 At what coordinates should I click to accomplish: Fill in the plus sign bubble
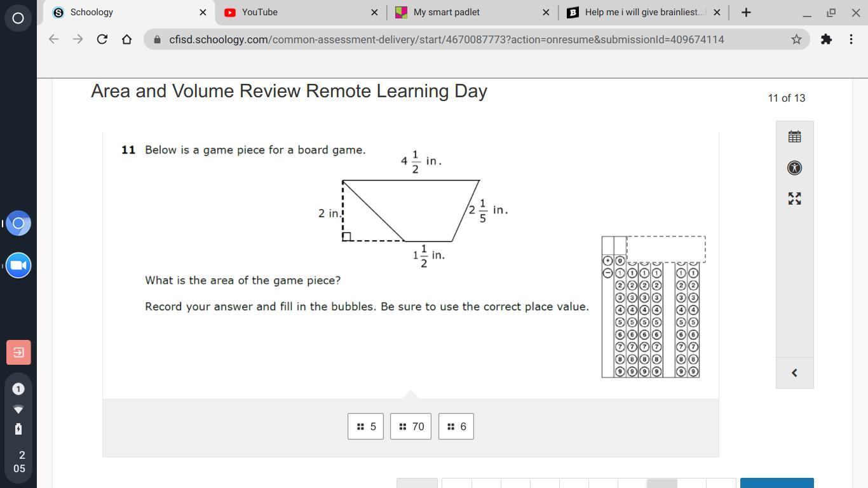[607, 261]
